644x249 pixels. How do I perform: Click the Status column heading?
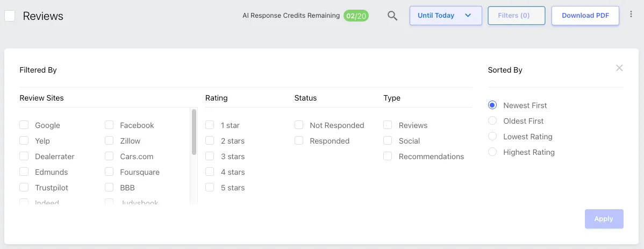pos(305,98)
